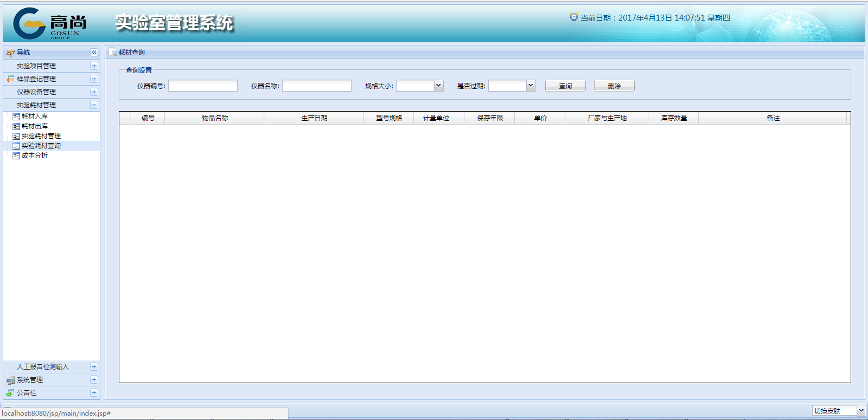Open the 切换皮肤 skin selector
The image size is (868, 420).
tap(860, 411)
